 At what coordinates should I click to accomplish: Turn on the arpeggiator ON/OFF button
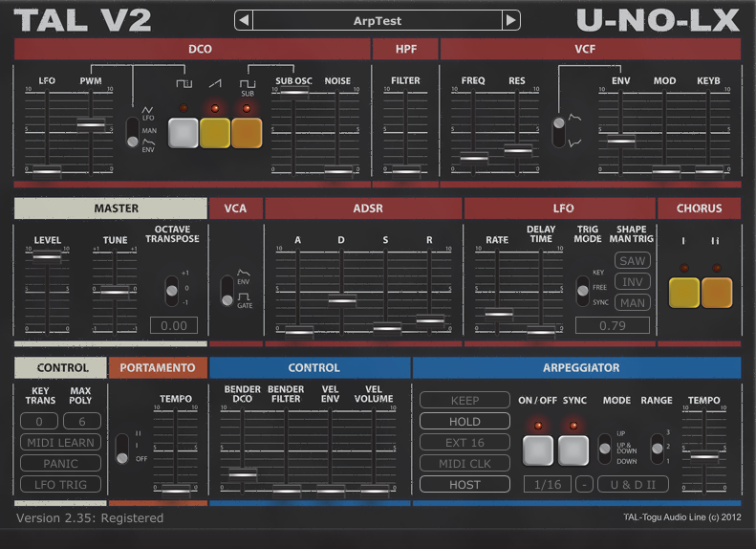click(538, 450)
